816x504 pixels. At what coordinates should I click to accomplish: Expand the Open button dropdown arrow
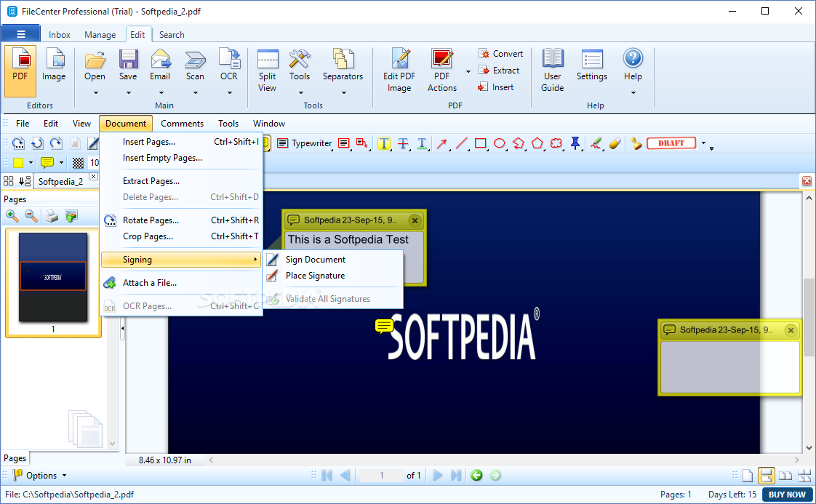[x=95, y=93]
